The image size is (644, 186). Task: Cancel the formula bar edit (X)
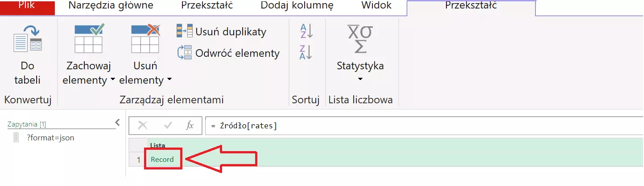point(143,126)
